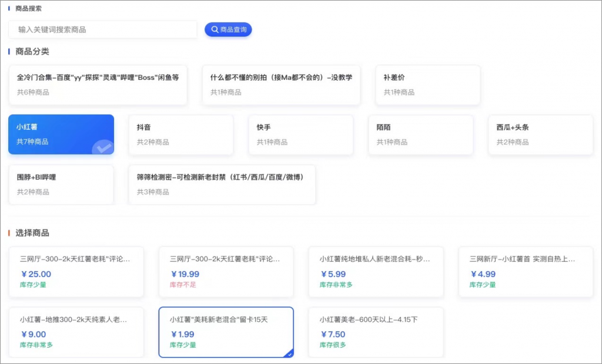Choose the ¥4.99 三网新厅 product

pos(526,271)
